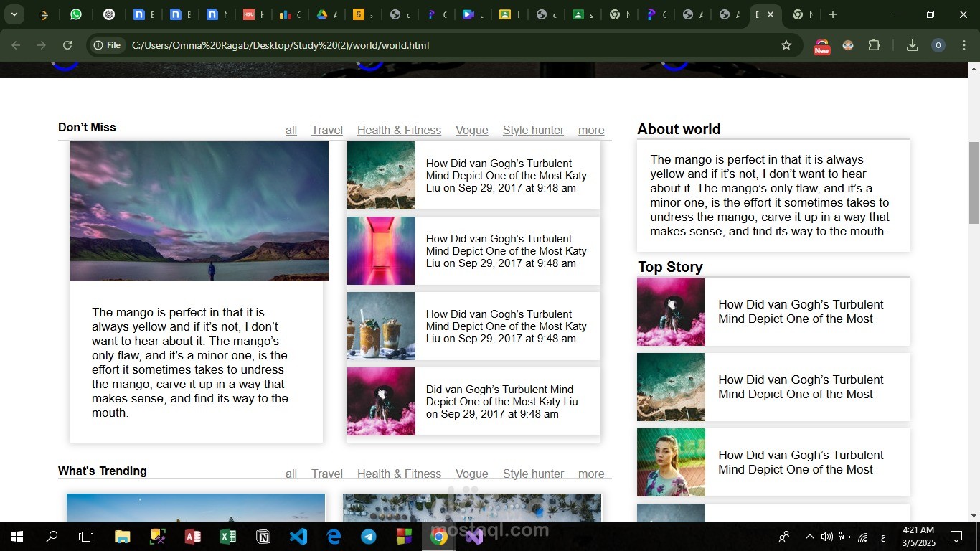The height and width of the screenshot is (551, 980).
Task: Open Microsoft Access from the taskbar
Action: point(193,537)
